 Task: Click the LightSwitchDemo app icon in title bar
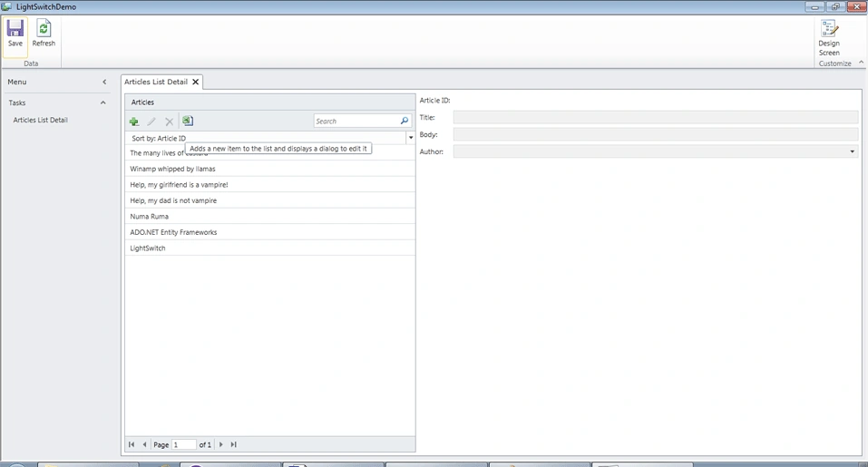pyautogui.click(x=6, y=6)
